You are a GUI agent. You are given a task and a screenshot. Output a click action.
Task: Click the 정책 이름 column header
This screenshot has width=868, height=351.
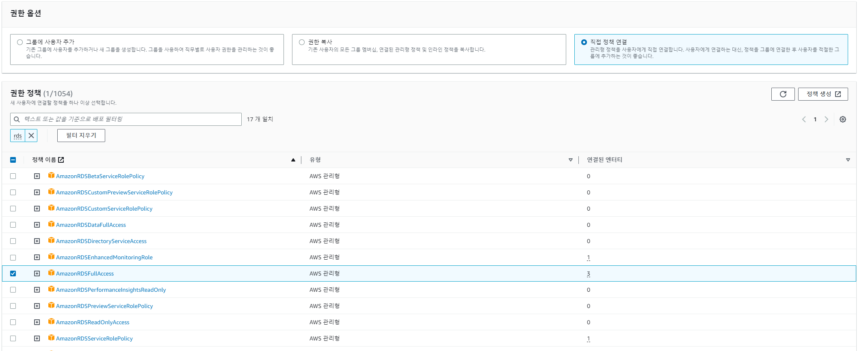point(44,160)
